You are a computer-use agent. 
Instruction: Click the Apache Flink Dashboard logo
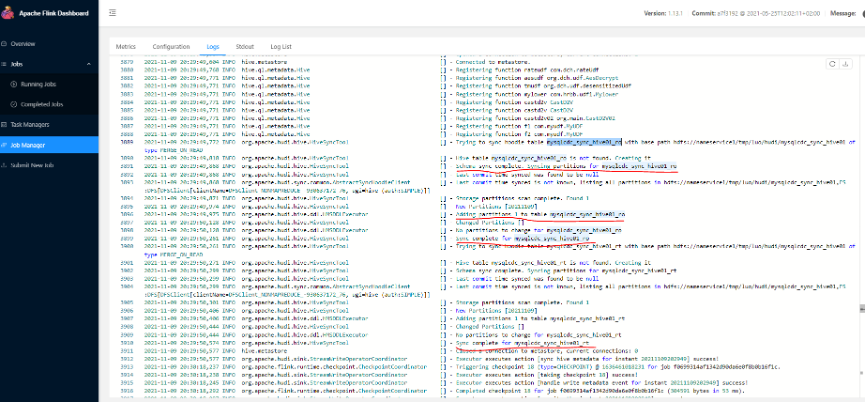click(x=7, y=13)
